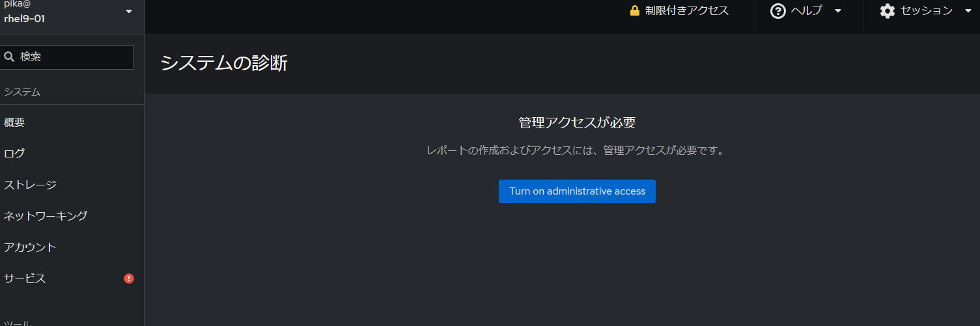Click the システム section label in sidebar

click(22, 92)
